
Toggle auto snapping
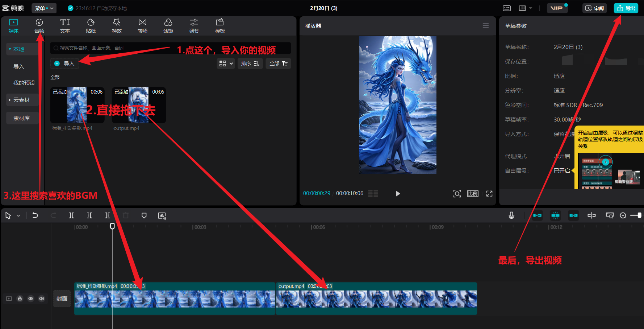point(555,215)
